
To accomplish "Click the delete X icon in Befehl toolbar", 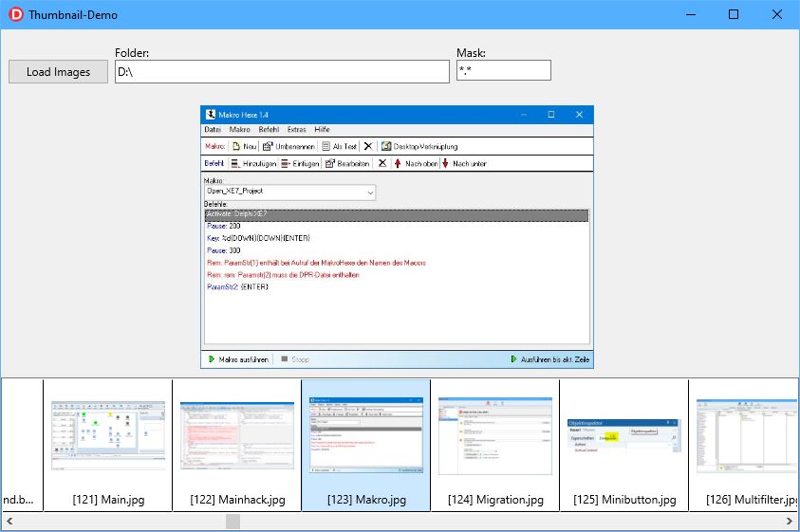I will pos(382,163).
